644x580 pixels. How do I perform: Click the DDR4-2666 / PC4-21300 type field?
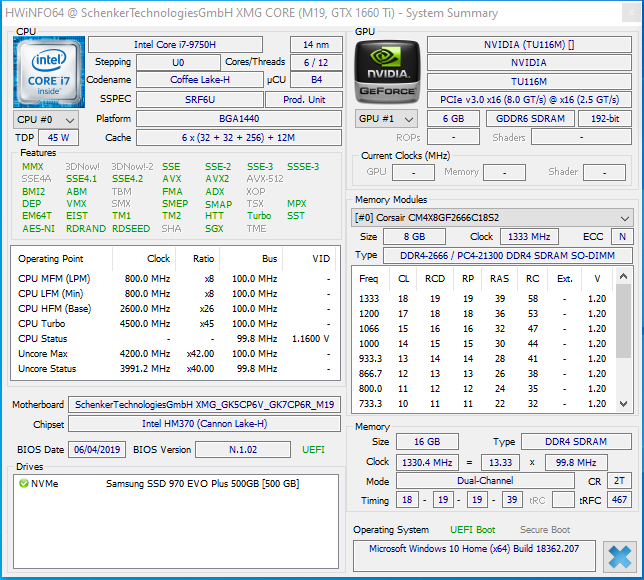(508, 255)
